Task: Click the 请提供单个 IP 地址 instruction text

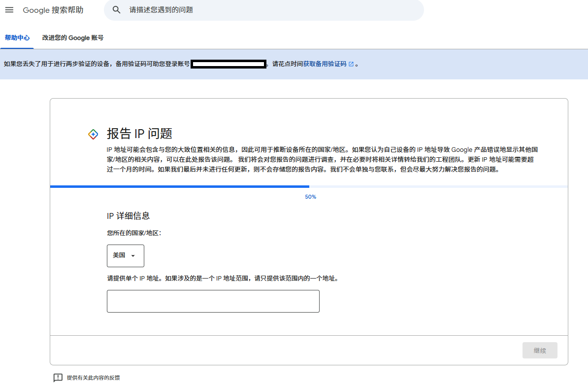Action: [224, 279]
